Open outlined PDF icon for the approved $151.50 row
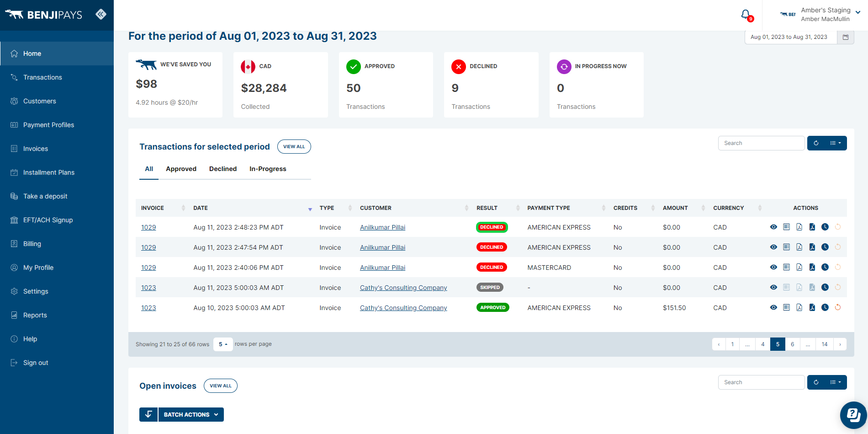This screenshot has height=434, width=868. coord(799,307)
